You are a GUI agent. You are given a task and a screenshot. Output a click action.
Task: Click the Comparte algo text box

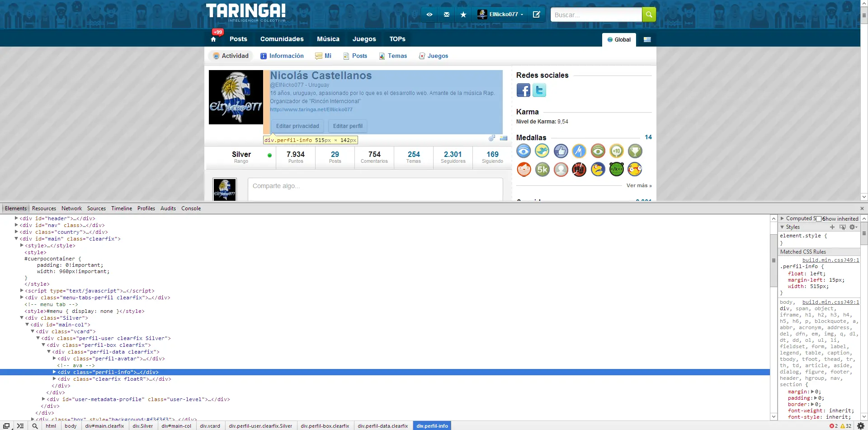tap(375, 189)
